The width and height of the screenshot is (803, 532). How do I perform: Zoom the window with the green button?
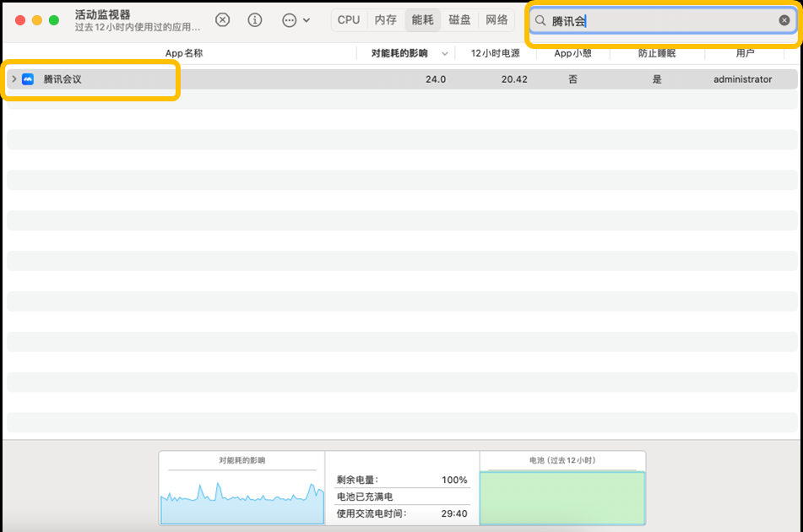pyautogui.click(x=54, y=20)
